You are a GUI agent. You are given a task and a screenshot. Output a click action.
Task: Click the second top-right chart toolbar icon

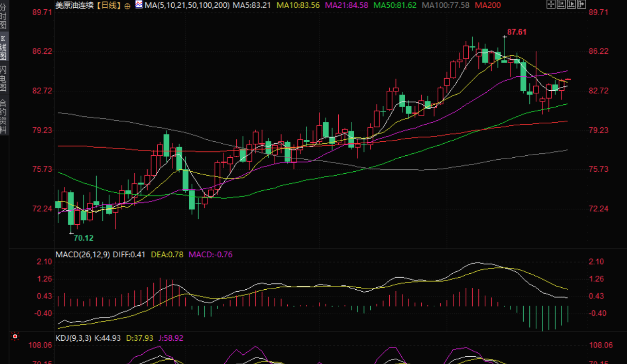[x=561, y=5]
